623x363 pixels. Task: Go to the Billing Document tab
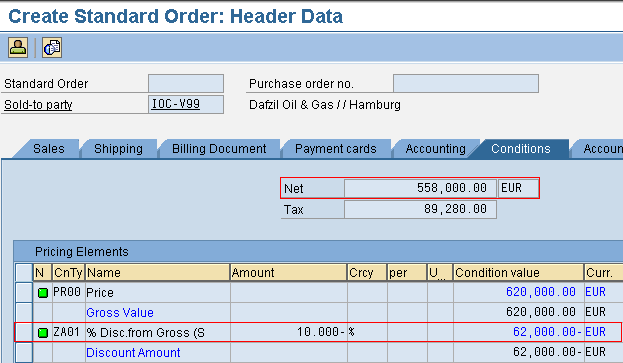[219, 149]
